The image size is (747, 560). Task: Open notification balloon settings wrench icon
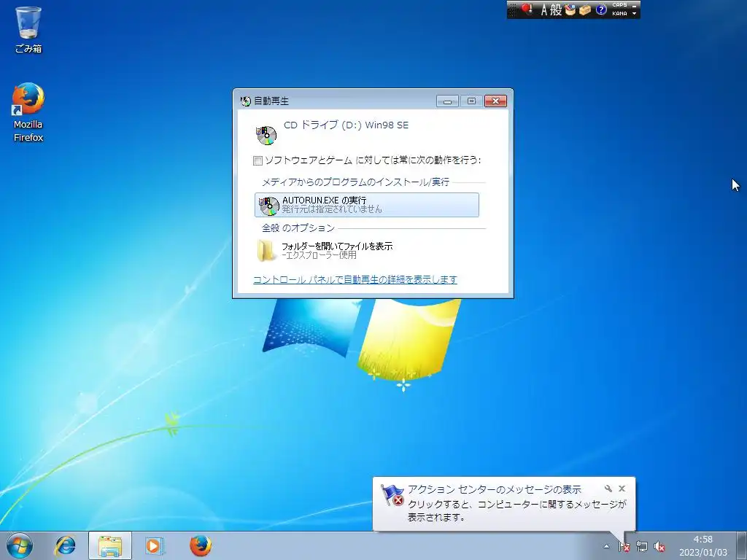tap(608, 489)
